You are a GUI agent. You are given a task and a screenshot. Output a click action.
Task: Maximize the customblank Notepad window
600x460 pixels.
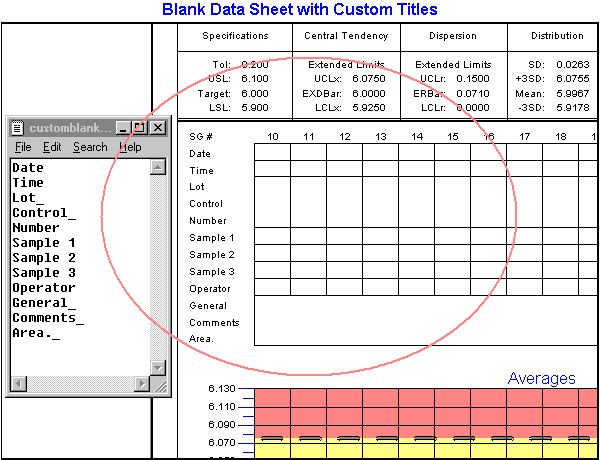(139, 128)
